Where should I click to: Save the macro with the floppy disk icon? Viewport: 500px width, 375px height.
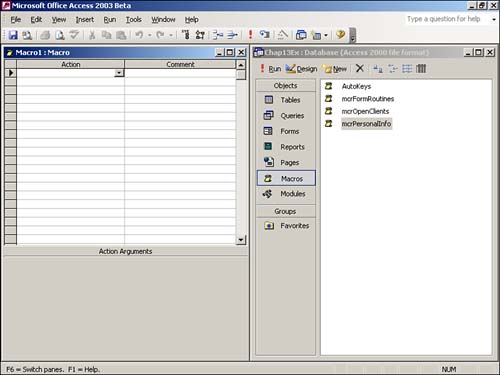(x=13, y=35)
